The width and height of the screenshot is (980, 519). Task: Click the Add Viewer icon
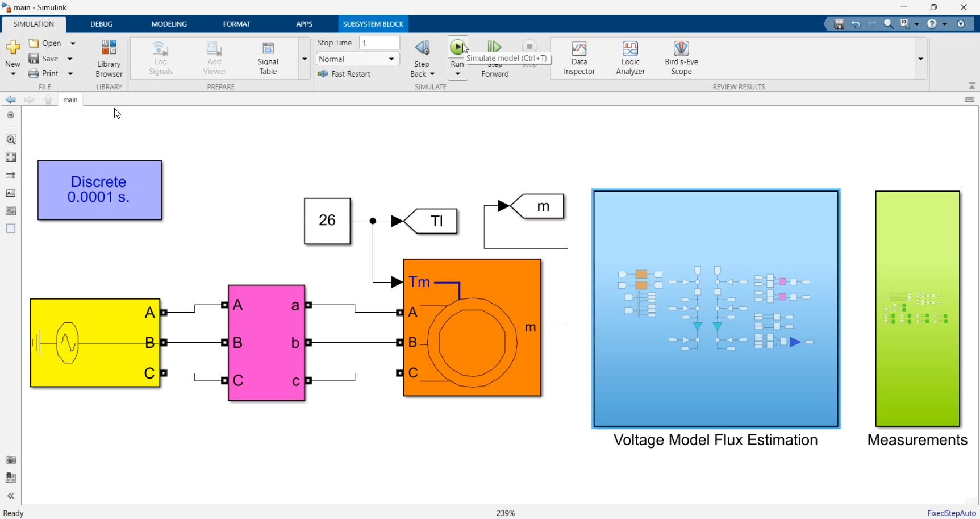tap(214, 59)
